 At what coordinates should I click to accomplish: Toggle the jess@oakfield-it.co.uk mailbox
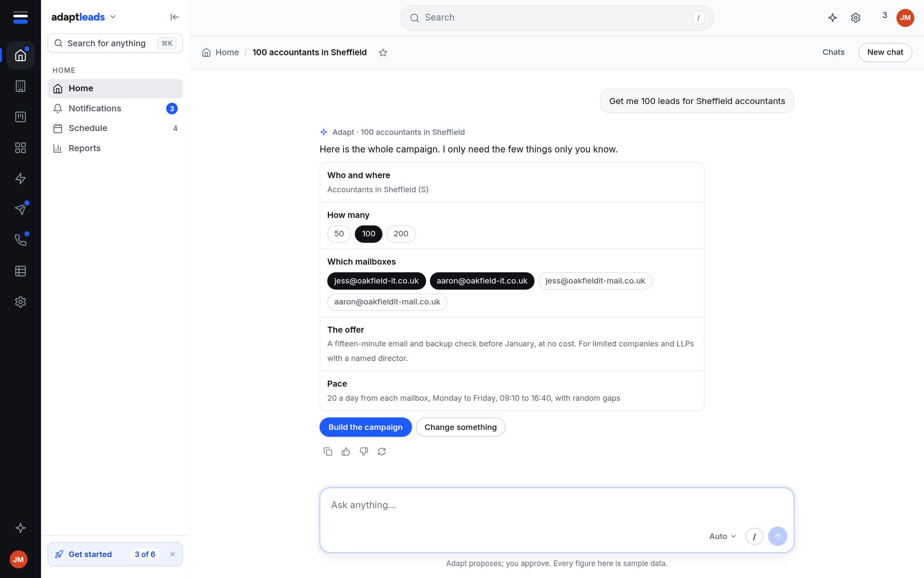(376, 281)
